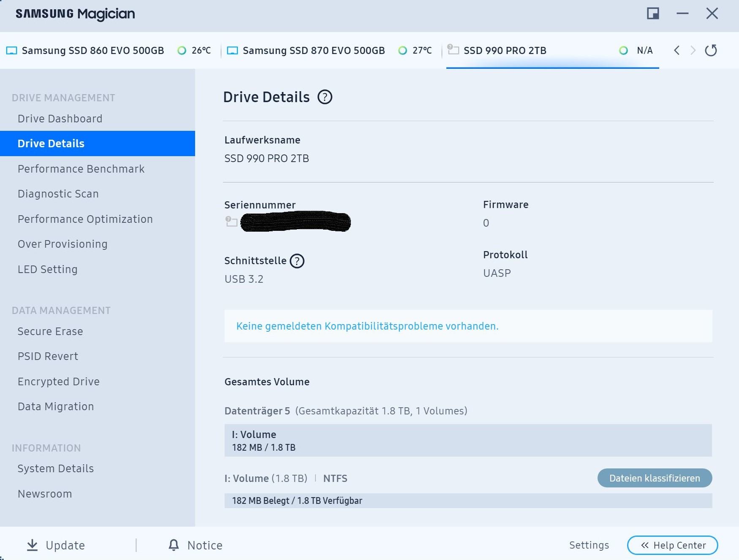Click the I: Volume 182 MB / 1.8 TB bar
739x560 pixels.
coord(468,441)
